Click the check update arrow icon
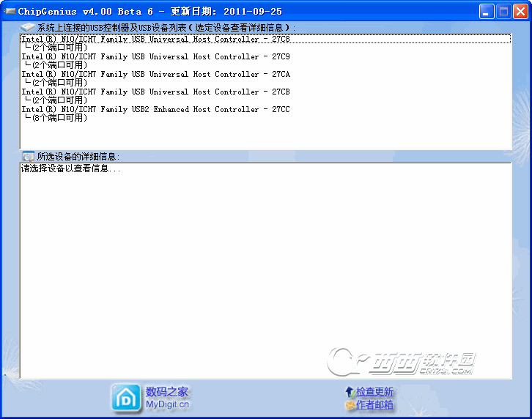Image resolution: width=532 pixels, height=419 pixels. [x=350, y=392]
